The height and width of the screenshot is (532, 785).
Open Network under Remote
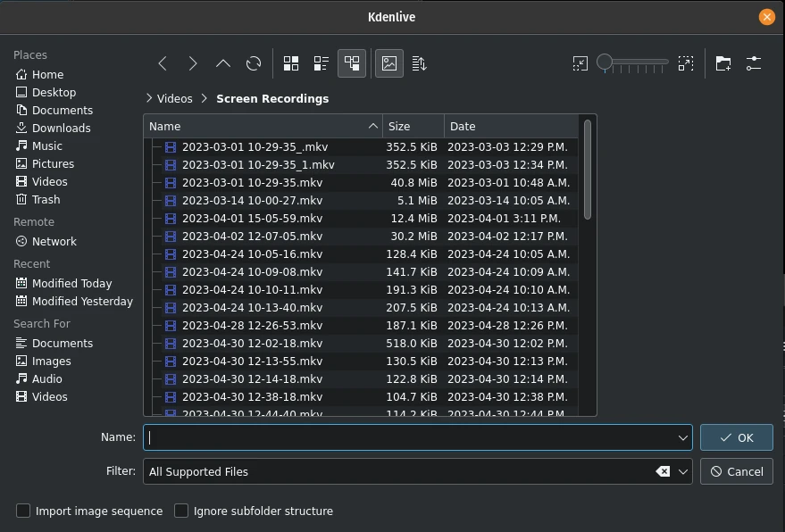click(x=46, y=241)
